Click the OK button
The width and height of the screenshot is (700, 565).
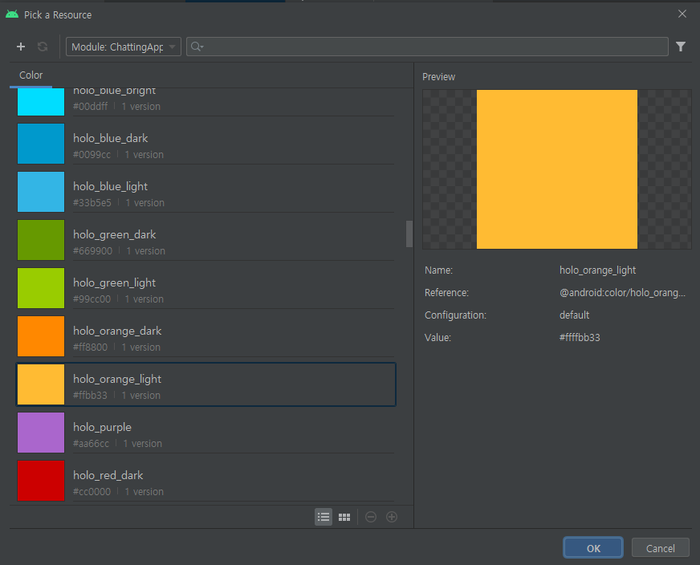tap(593, 548)
